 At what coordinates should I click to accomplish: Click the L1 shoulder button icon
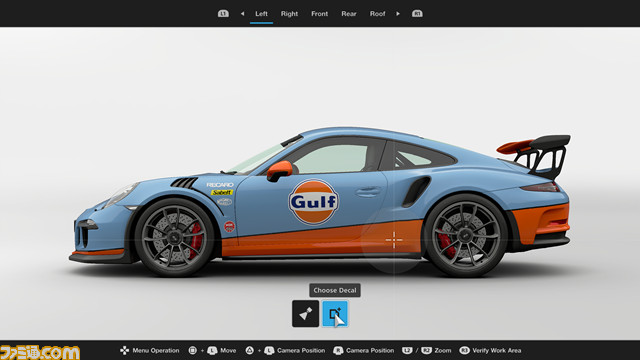(x=223, y=13)
